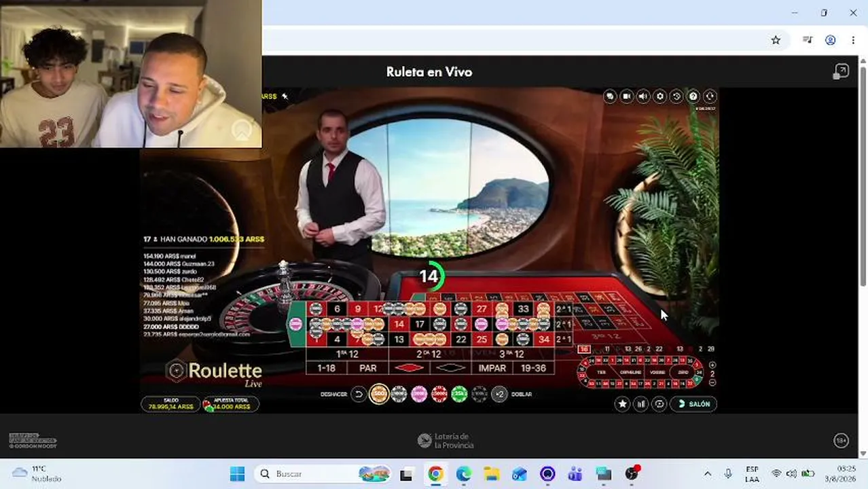
Task: Place chip on number 27
Action: tap(482, 309)
